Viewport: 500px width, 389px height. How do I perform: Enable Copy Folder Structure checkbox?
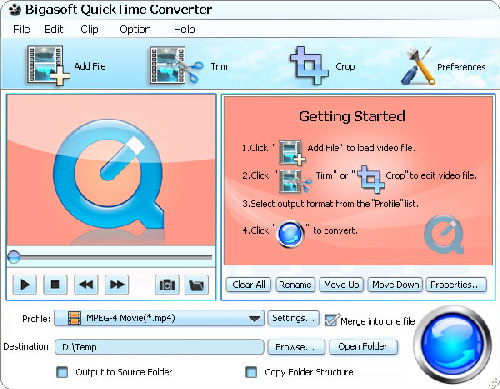click(251, 372)
